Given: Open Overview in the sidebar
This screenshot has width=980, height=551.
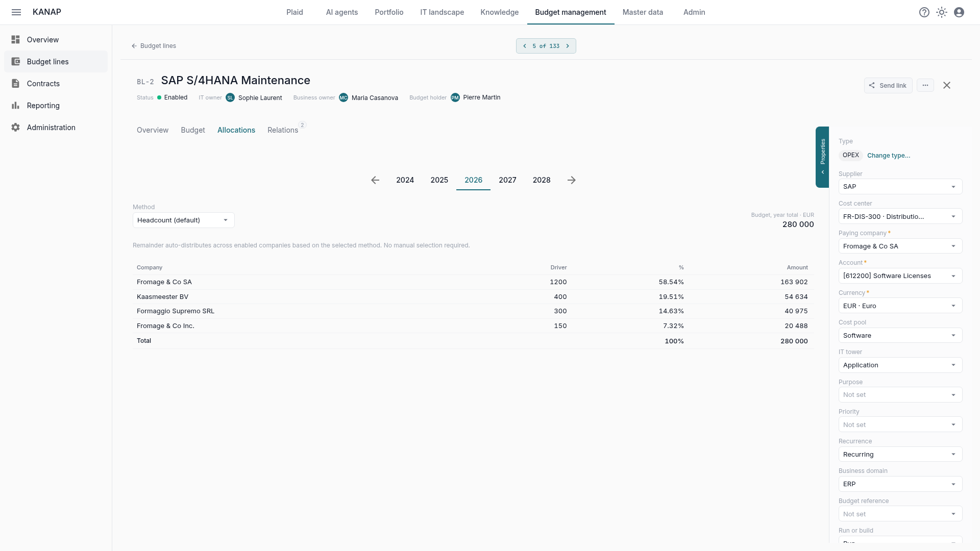Looking at the screenshot, I should click(56, 40).
